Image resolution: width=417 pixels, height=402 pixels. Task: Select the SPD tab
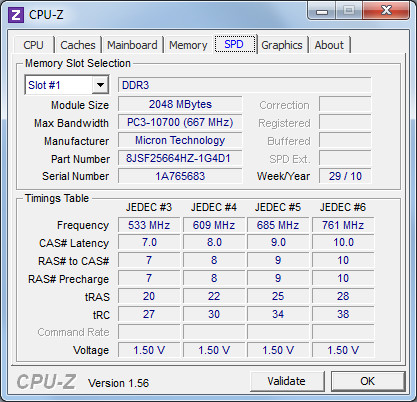point(234,44)
